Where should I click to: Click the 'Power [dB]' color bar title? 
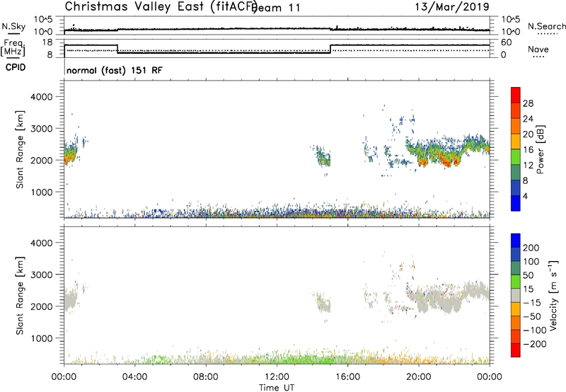pyautogui.click(x=540, y=149)
